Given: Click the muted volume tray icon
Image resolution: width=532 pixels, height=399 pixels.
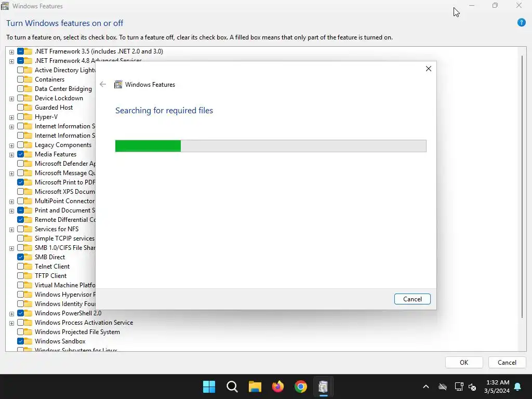Looking at the screenshot, I should 472,387.
